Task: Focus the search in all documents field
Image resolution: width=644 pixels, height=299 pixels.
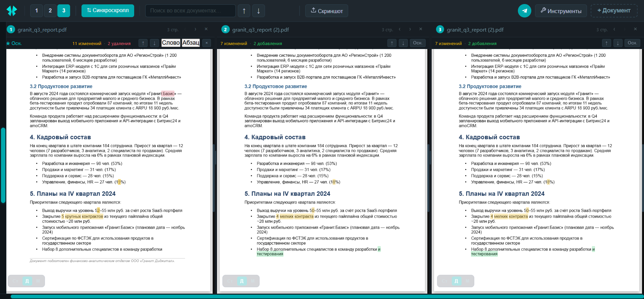Action: coord(190,11)
